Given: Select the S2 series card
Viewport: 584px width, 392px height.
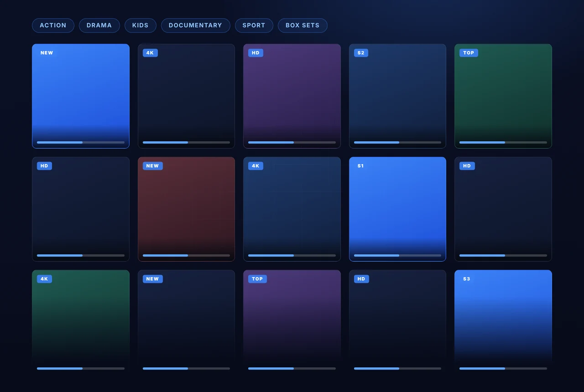Looking at the screenshot, I should tap(397, 96).
